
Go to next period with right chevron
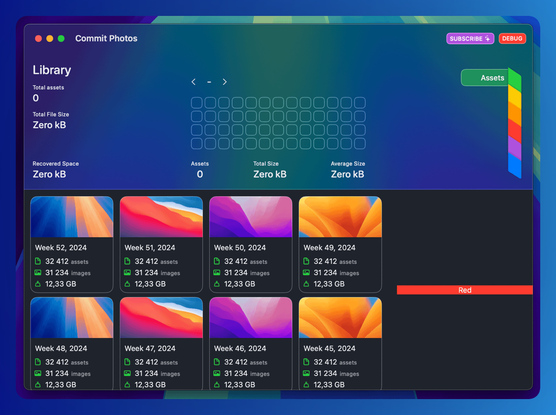point(224,82)
